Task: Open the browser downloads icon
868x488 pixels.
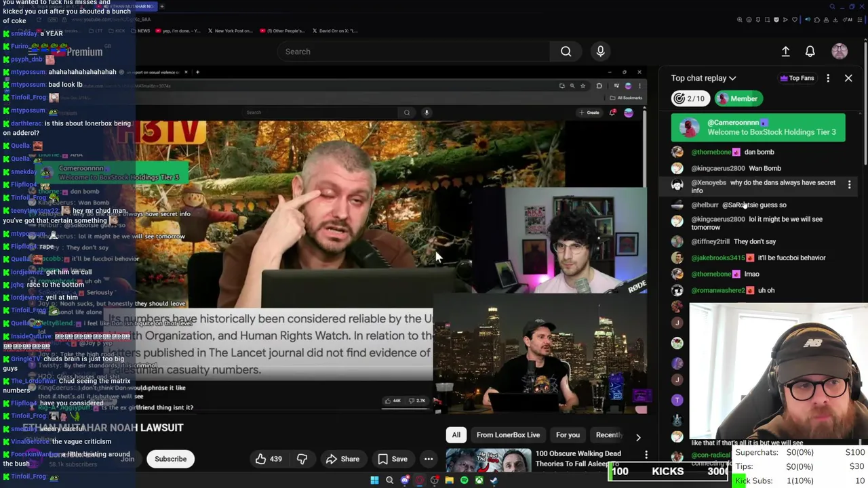Action: (x=835, y=20)
